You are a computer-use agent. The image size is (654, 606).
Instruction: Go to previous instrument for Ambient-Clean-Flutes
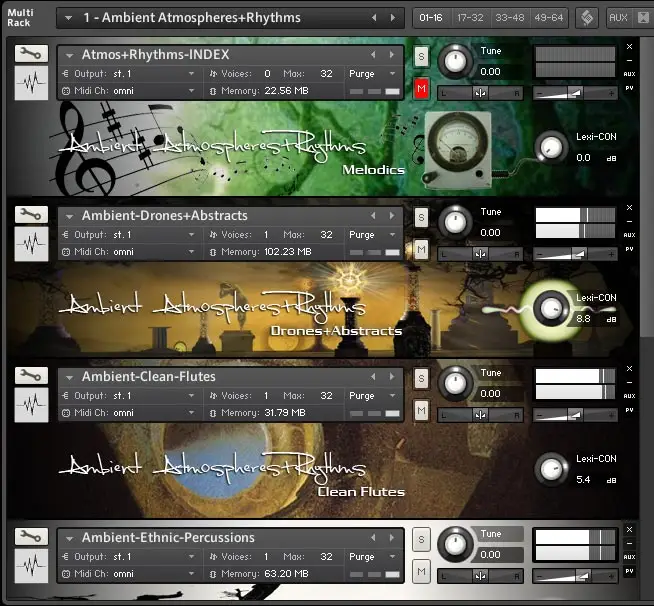click(x=373, y=377)
